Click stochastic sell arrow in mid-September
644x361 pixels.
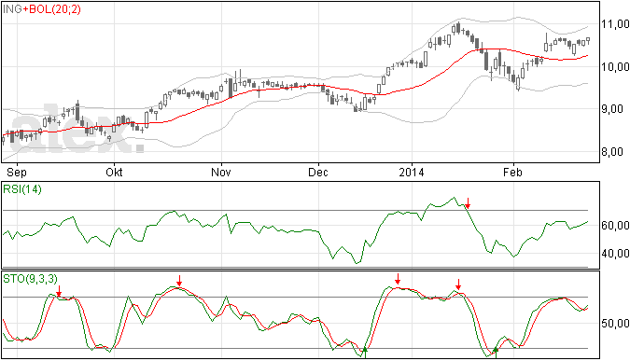[59, 291]
